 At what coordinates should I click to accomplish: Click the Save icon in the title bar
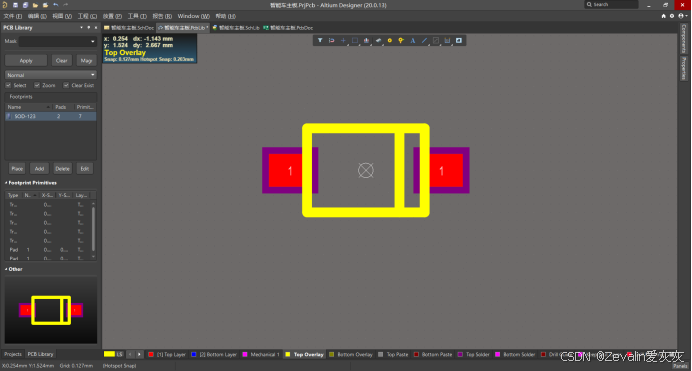coord(15,5)
